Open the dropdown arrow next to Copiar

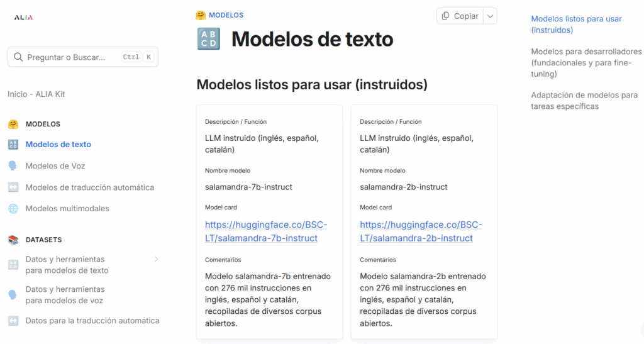[x=490, y=16]
